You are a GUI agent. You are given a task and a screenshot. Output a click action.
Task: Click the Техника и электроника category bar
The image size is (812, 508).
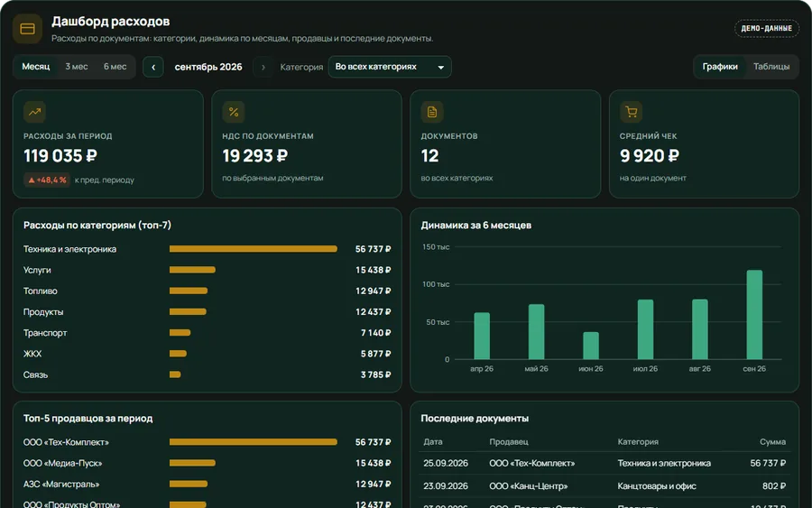coord(254,249)
